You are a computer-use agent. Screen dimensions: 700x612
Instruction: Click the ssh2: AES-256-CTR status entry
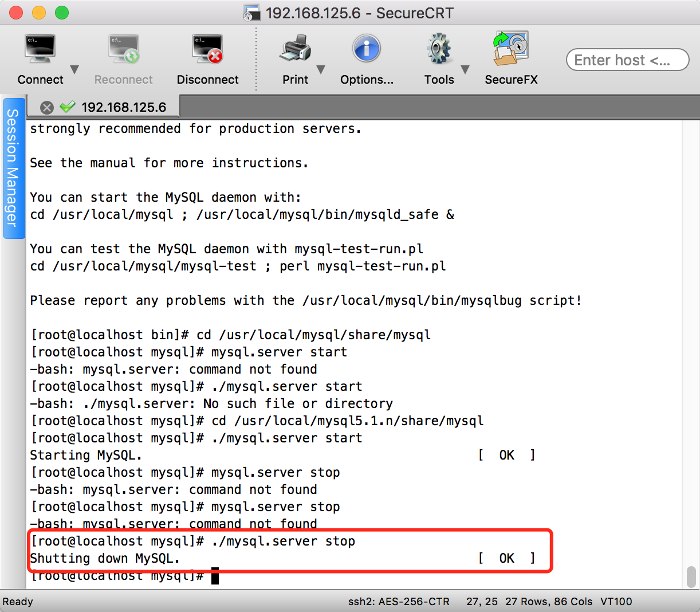point(399,602)
